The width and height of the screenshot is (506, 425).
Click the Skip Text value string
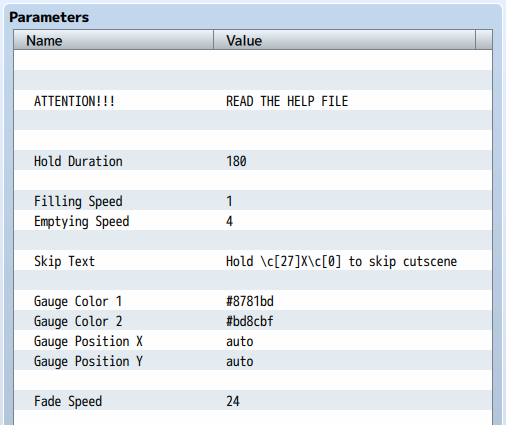341,261
